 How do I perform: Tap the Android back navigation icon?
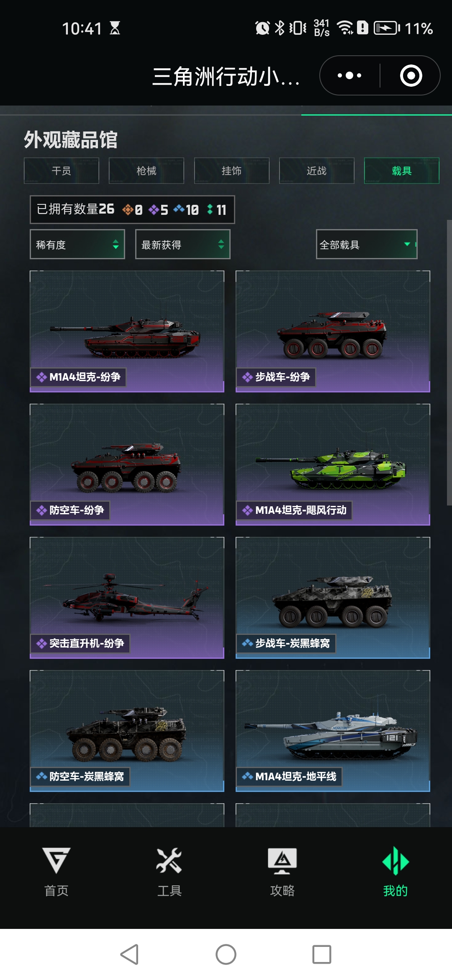(x=129, y=954)
